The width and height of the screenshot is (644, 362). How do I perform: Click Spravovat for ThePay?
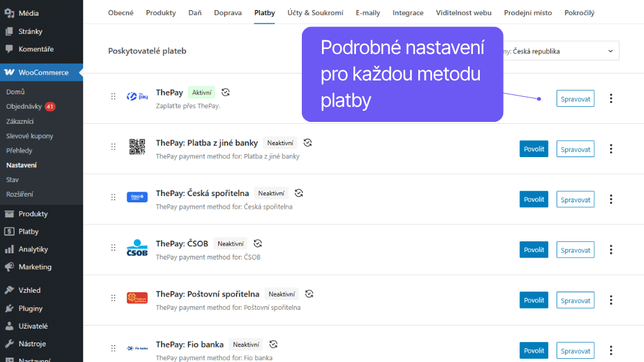[x=575, y=99]
